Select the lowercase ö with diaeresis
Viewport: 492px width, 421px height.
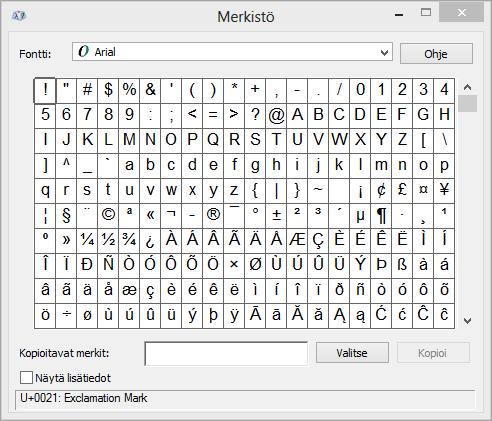[45, 316]
